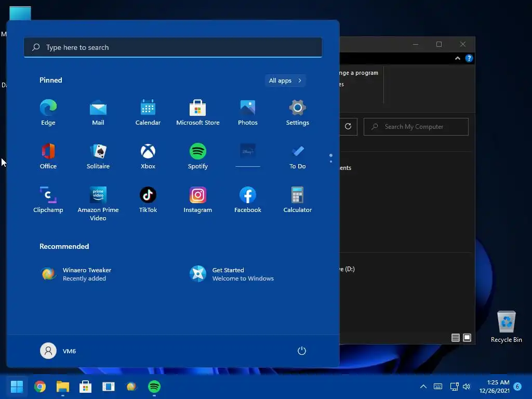Screen dimensions: 532x399
Task: Open the Recycle Bin desktop icon
Action: 506,326
